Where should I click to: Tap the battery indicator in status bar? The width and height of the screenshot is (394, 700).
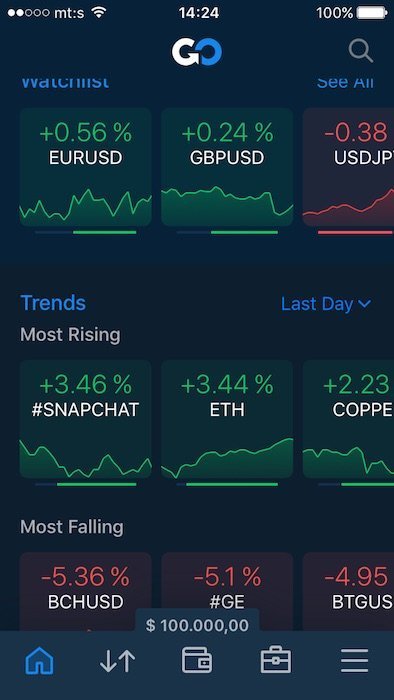point(372,13)
